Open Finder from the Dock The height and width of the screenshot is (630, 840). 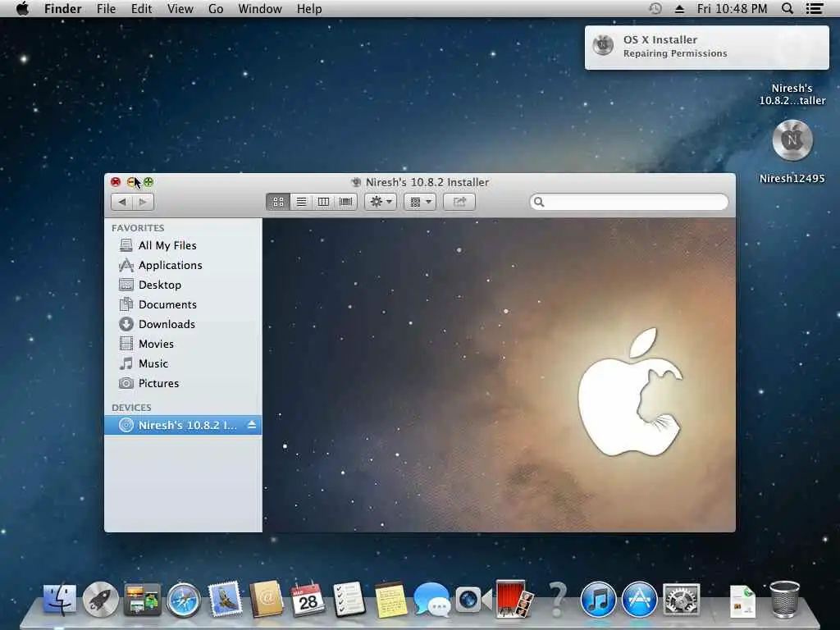(59, 599)
